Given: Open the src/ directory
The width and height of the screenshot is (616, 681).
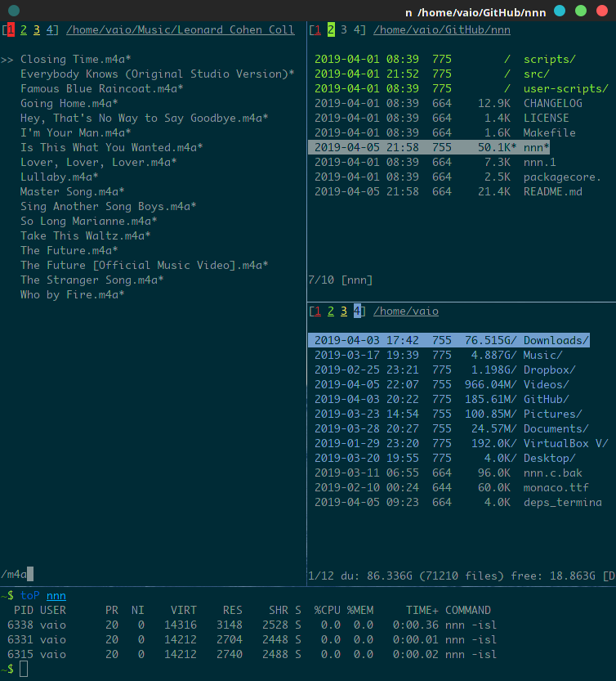Looking at the screenshot, I should coord(537,74).
